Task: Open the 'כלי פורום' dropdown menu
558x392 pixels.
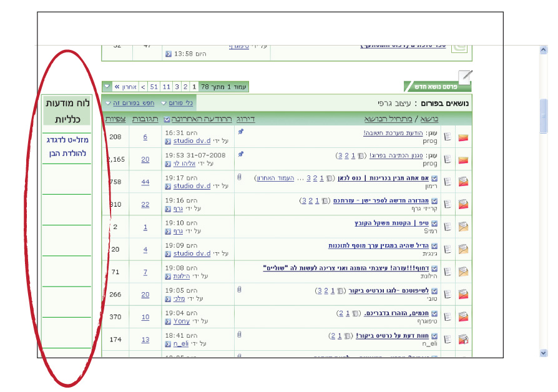Action: pos(177,103)
